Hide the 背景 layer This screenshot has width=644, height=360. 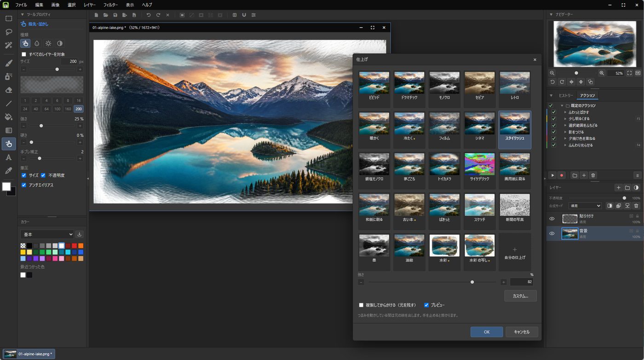tap(552, 233)
